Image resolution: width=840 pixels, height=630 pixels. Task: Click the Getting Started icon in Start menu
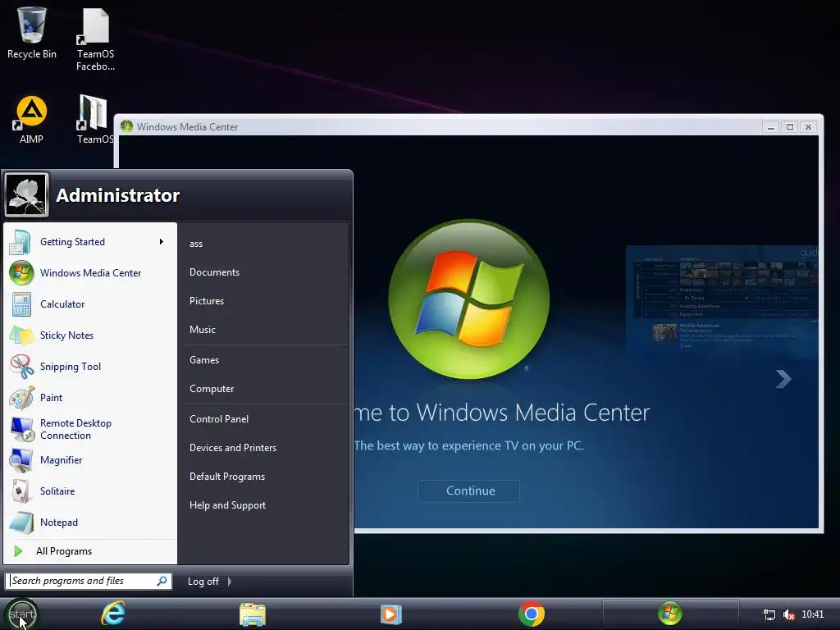[21, 242]
